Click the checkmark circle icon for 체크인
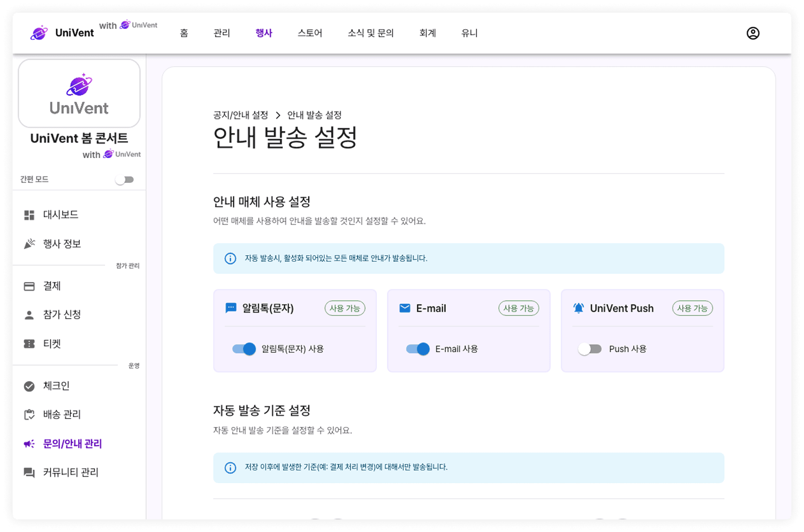This screenshot has width=804, height=532. pos(29,386)
